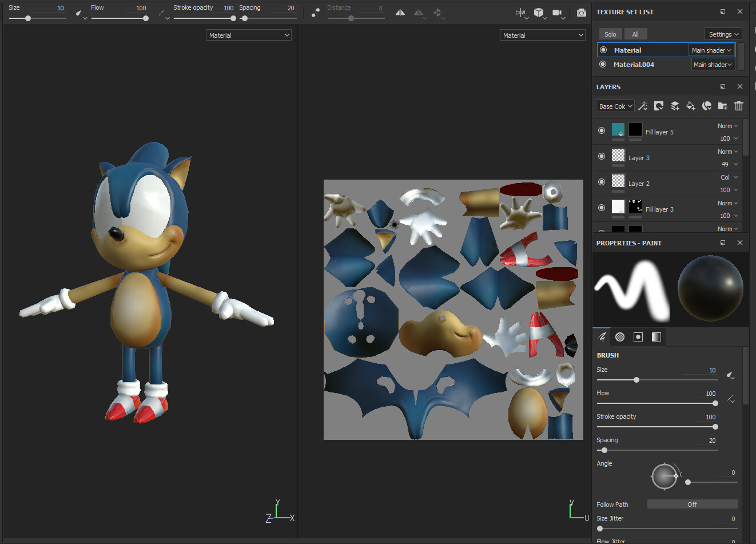Create a new layer folder

coord(723,106)
